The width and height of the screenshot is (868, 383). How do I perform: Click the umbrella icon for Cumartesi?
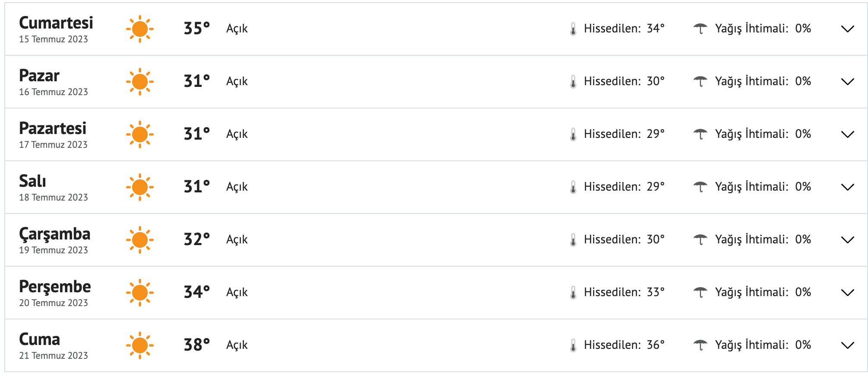pyautogui.click(x=700, y=29)
